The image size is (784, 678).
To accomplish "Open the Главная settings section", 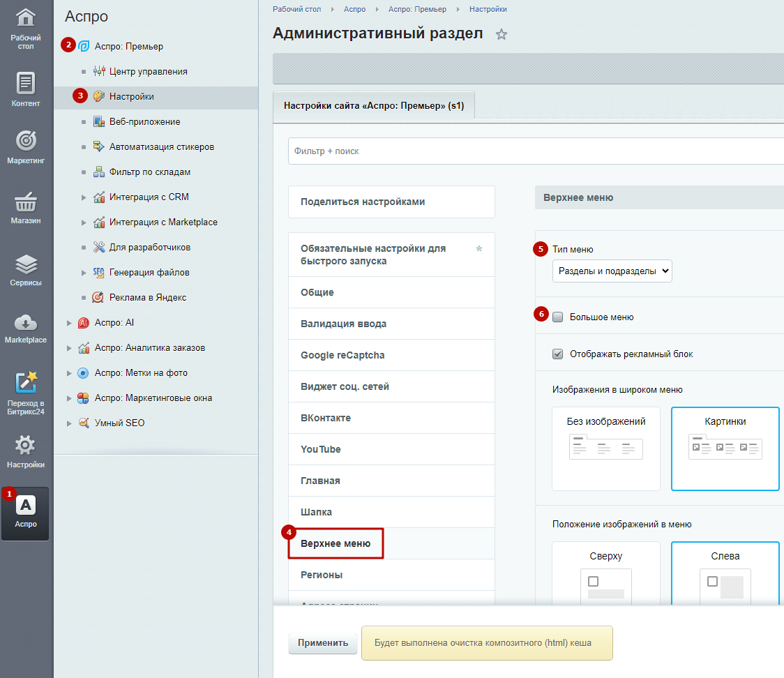I will 391,481.
